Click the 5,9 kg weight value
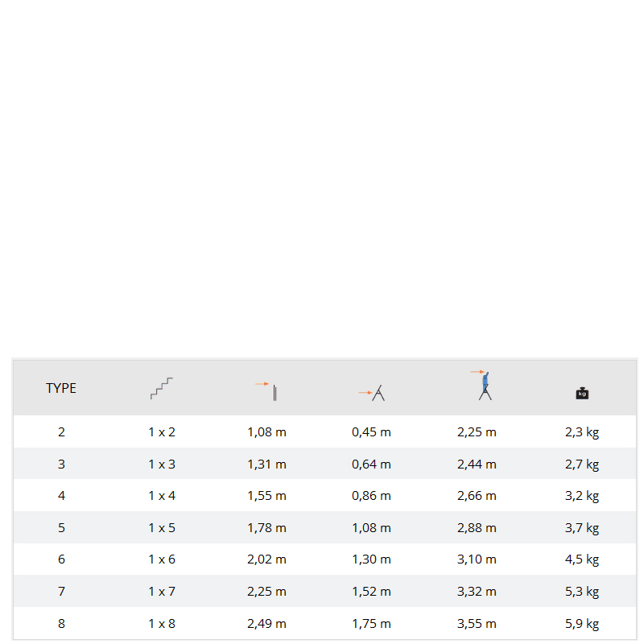 582,623
